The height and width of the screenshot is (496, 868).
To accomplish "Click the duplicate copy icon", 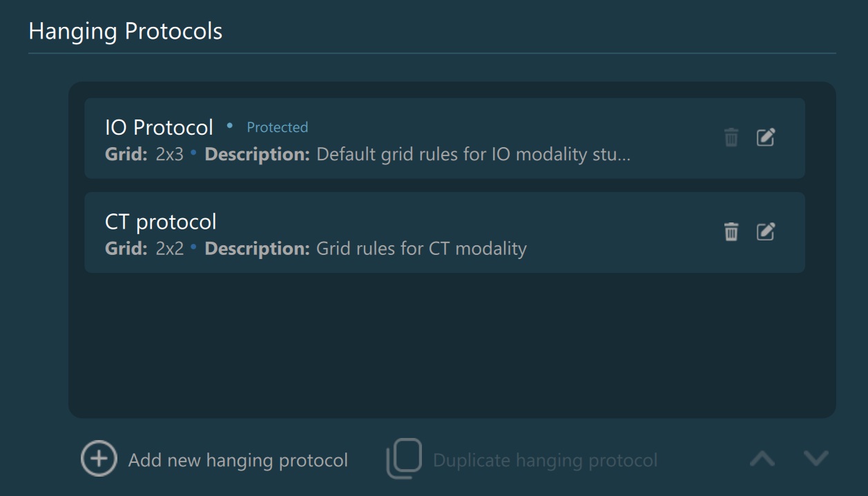I will click(x=404, y=459).
